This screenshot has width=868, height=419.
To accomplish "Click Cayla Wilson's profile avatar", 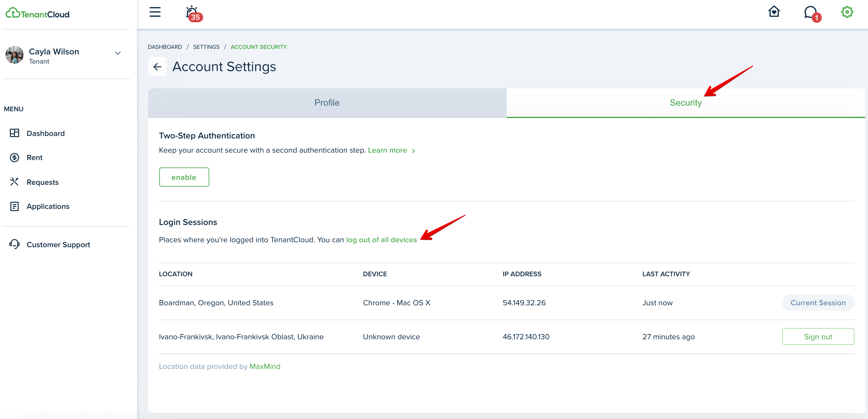I will click(15, 55).
